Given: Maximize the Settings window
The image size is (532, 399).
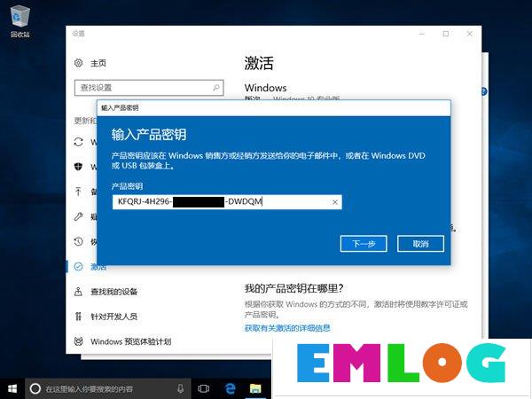Looking at the screenshot, I should tap(446, 34).
